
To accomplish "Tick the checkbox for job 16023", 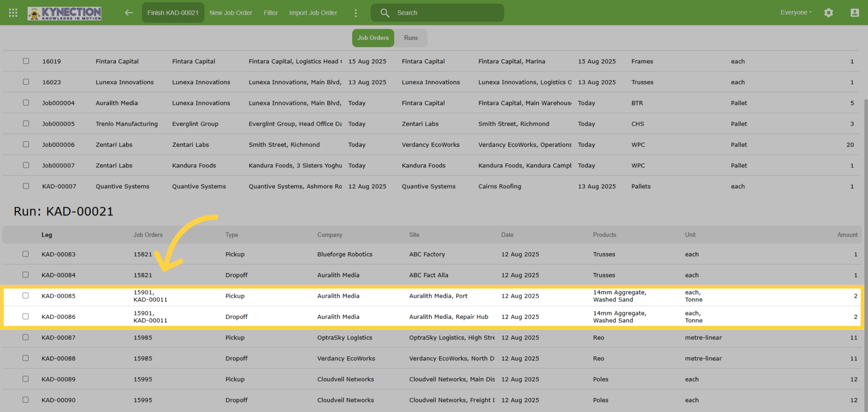I will click(26, 82).
